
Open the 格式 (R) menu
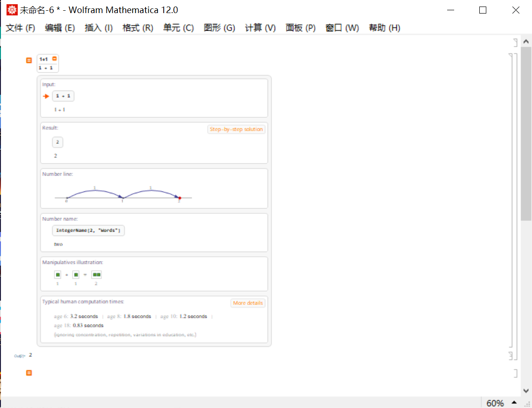tap(138, 28)
